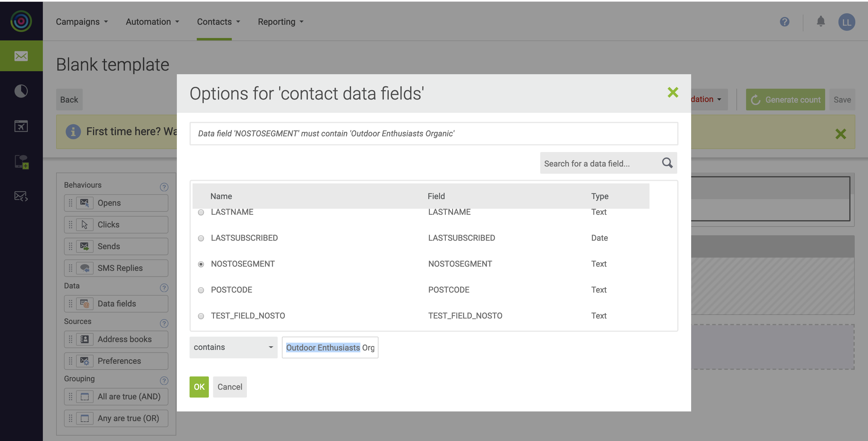Open help for Sources section
This screenshot has width=868, height=441.
164,323
